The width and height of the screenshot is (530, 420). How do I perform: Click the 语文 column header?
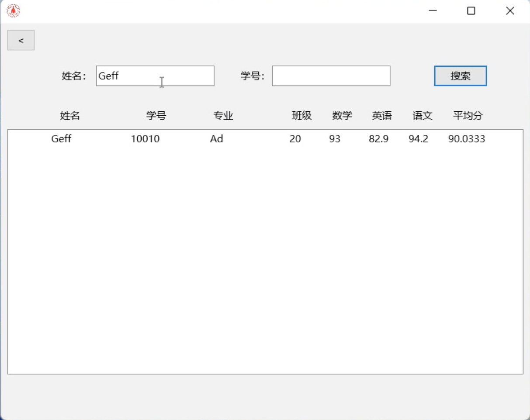422,115
